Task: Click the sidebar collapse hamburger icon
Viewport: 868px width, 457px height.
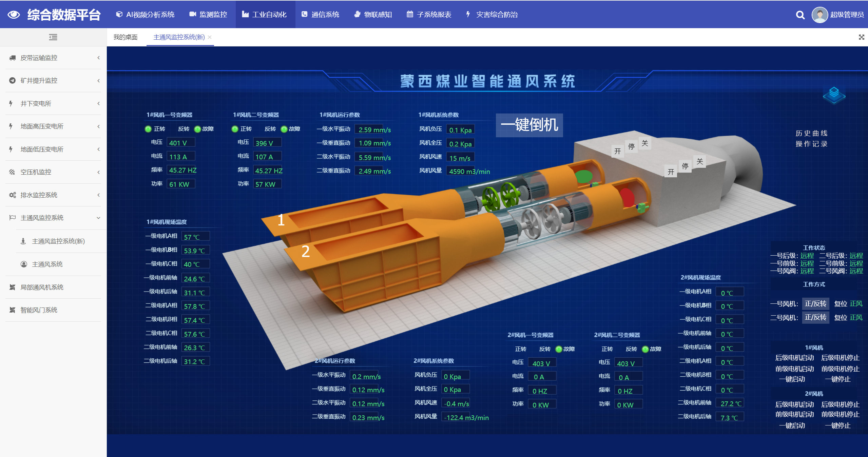Action: 53,37
